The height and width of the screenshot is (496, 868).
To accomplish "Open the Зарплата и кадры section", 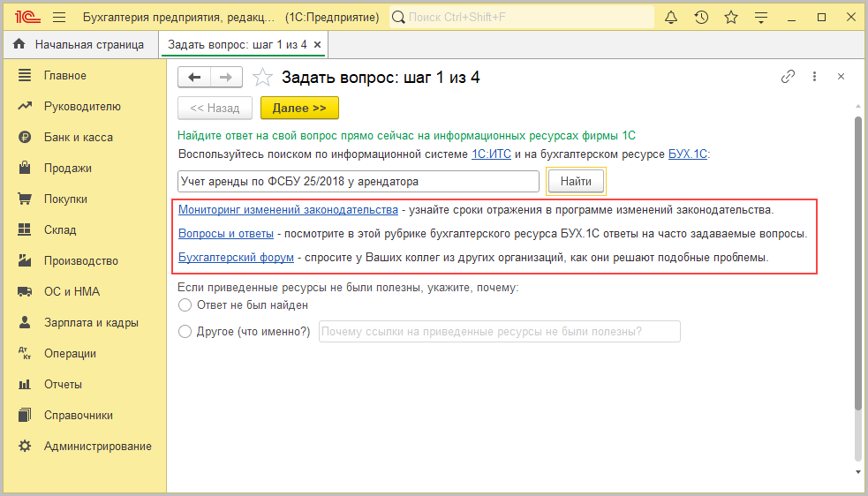I will point(91,322).
